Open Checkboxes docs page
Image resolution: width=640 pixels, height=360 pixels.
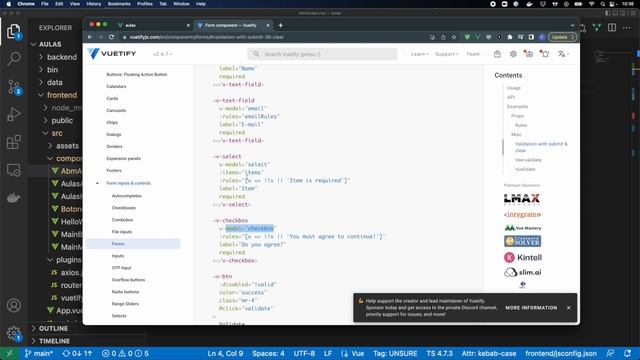tap(124, 208)
